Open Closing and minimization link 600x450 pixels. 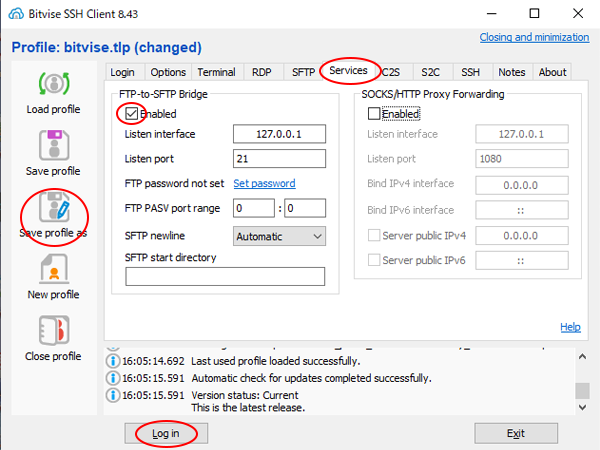(x=534, y=37)
